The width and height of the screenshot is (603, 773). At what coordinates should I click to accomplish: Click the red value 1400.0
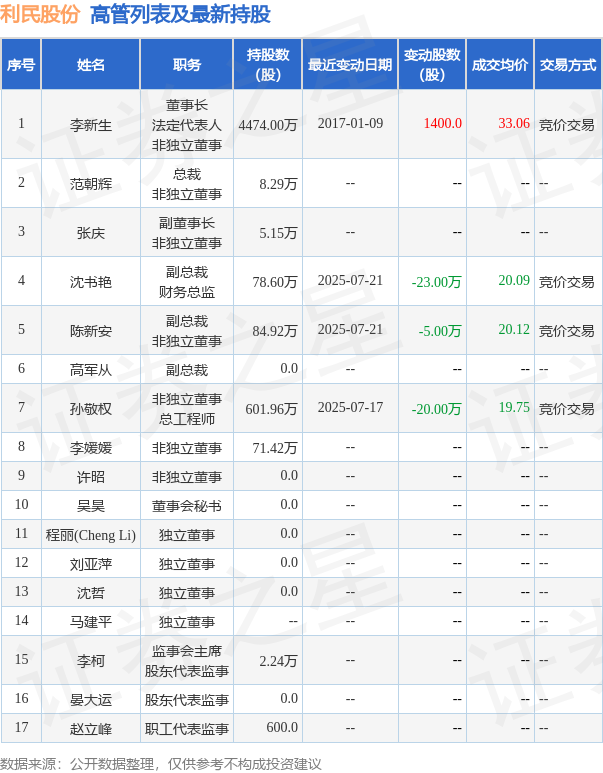[x=443, y=123]
